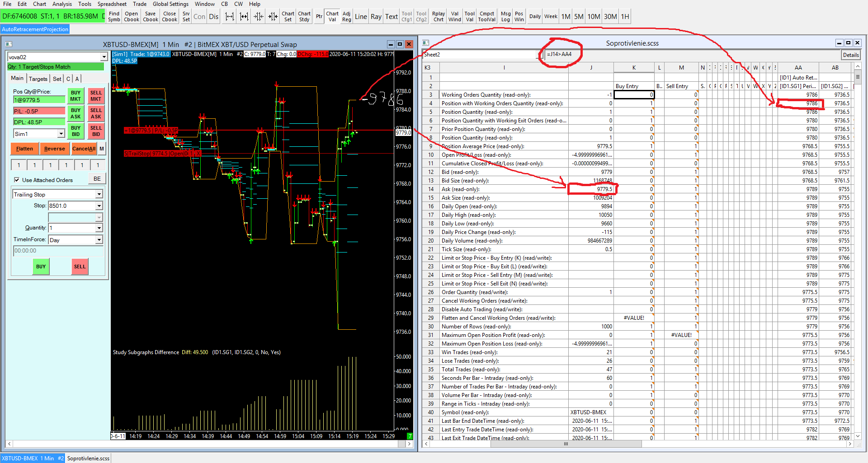Select the Ray drawing tool
Image resolution: width=868 pixels, height=463 pixels.
coord(376,17)
